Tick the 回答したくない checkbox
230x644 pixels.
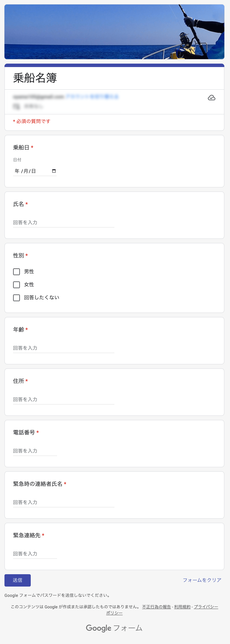(x=16, y=298)
